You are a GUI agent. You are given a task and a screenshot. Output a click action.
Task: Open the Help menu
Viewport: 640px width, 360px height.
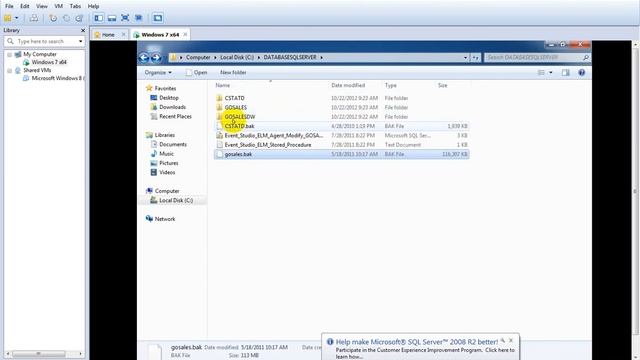(93, 6)
